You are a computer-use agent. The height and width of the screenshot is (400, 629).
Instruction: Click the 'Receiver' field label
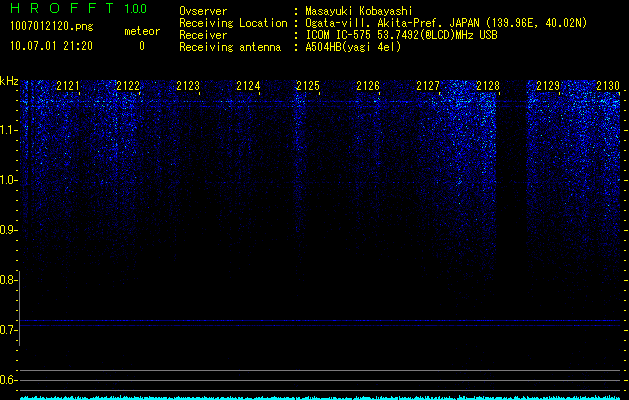pos(203,35)
